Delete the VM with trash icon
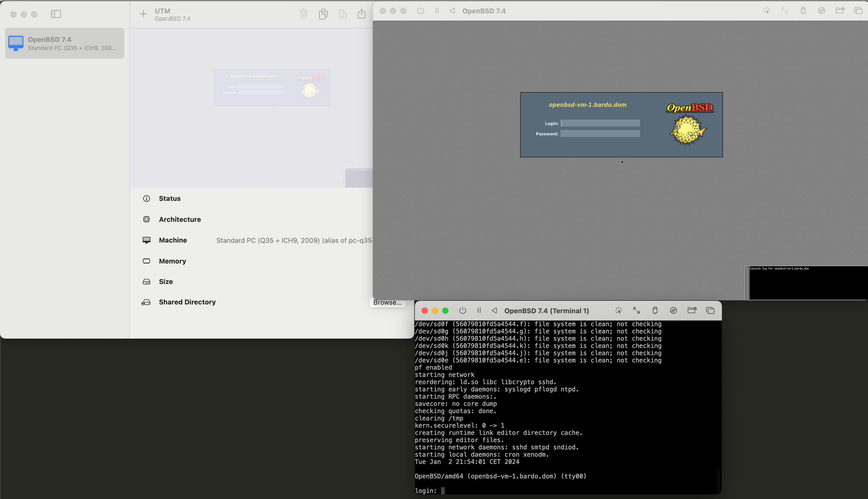 [x=303, y=14]
